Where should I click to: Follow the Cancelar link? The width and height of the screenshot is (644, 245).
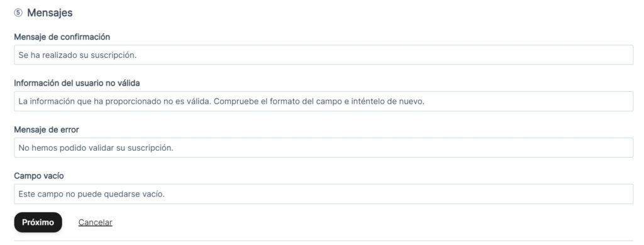[x=96, y=222]
